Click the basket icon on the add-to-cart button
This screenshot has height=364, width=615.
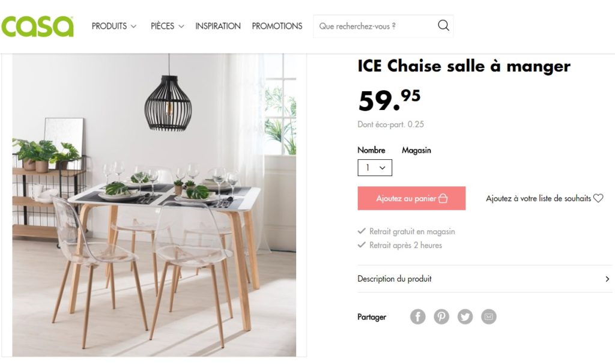pos(443,198)
